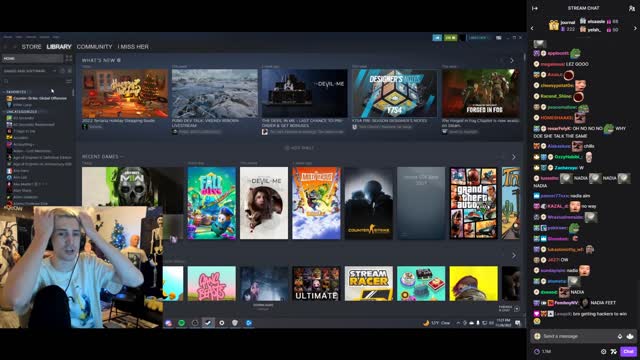
Task: Select Accounting+ in the game list
Action: 20,144
